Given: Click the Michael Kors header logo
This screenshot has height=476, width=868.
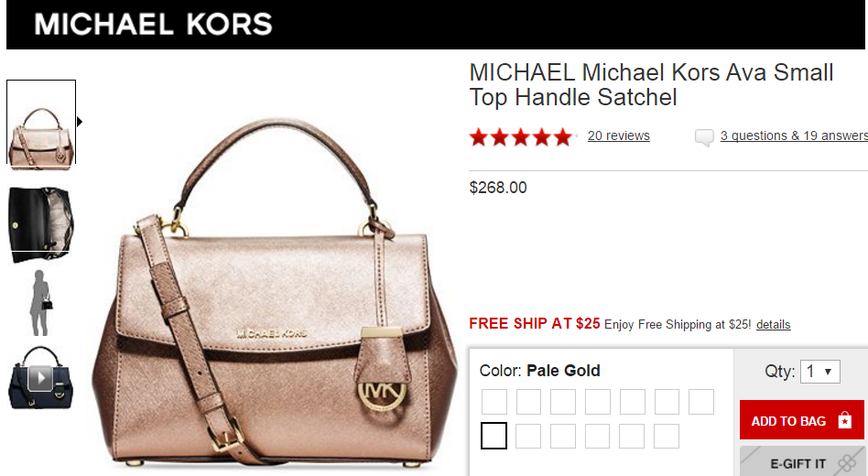Looking at the screenshot, I should 153,25.
